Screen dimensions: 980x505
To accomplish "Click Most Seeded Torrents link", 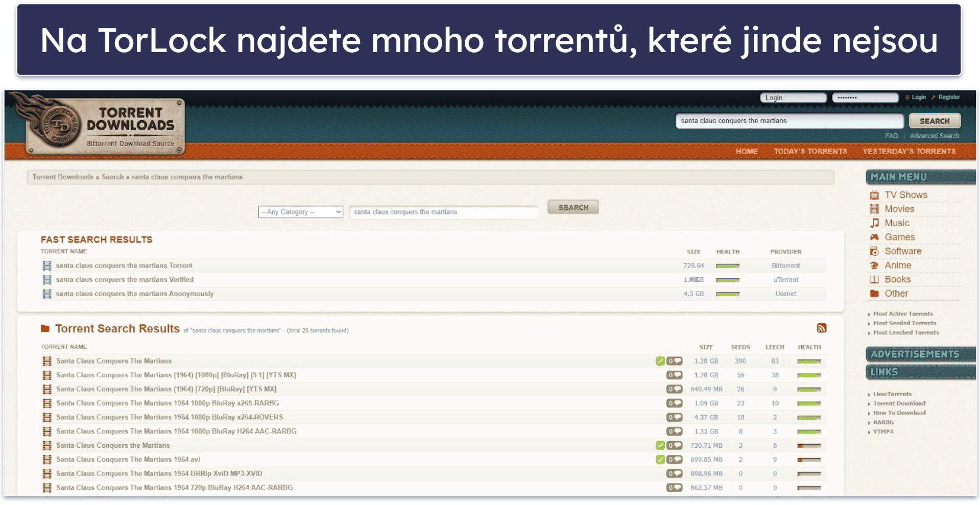I will [x=904, y=323].
